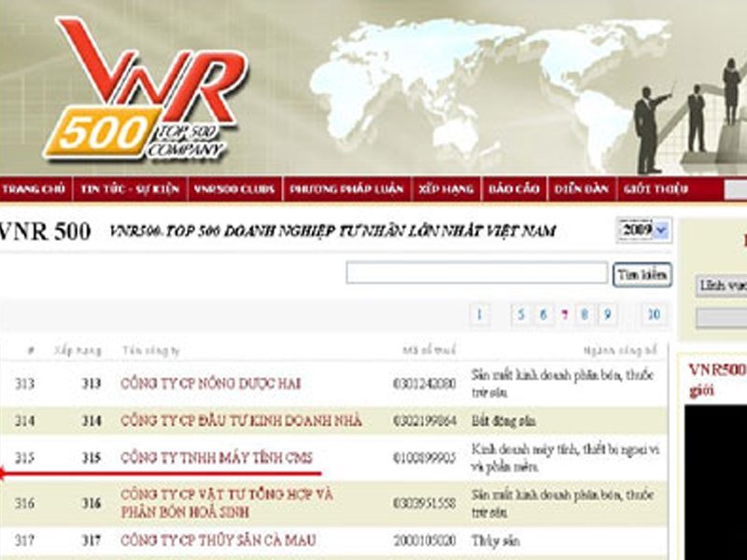
Task: Click the VNR 500 page title
Action: [x=45, y=231]
